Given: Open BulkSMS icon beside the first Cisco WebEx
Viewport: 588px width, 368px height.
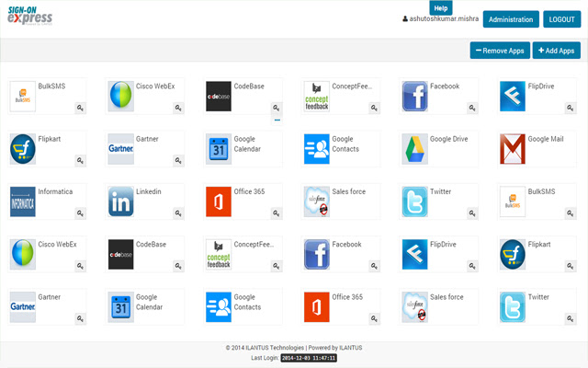Looking at the screenshot, I should pyautogui.click(x=22, y=97).
